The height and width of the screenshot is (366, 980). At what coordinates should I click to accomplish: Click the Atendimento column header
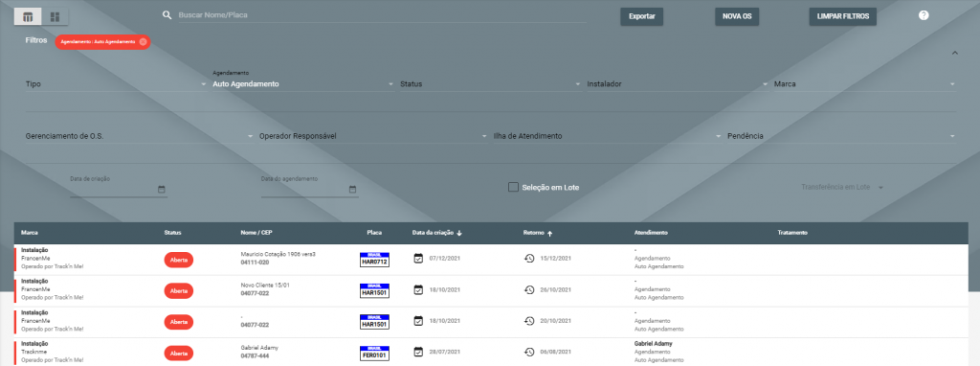pyautogui.click(x=651, y=233)
